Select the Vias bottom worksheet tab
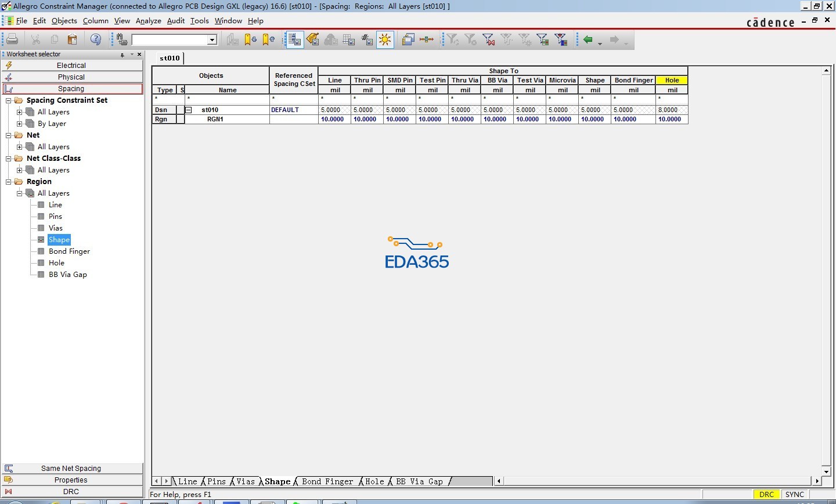Viewport: 836px width, 504px height. 246,481
